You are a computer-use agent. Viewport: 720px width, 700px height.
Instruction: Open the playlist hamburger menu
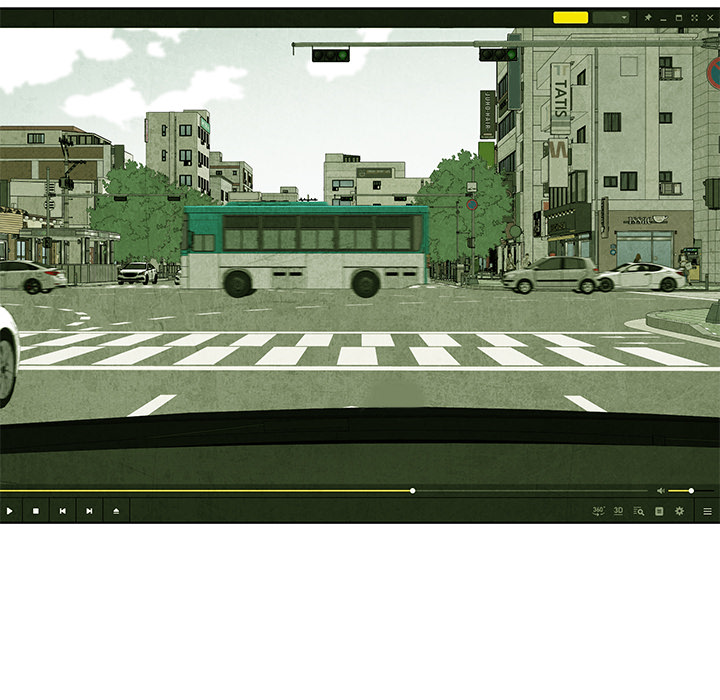pos(708,511)
